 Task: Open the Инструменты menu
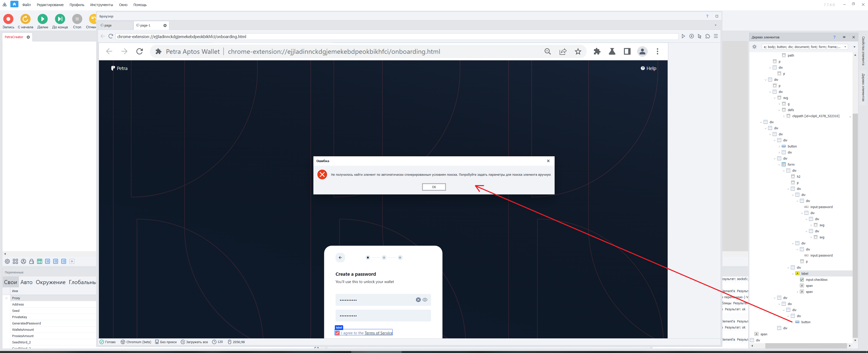101,5
